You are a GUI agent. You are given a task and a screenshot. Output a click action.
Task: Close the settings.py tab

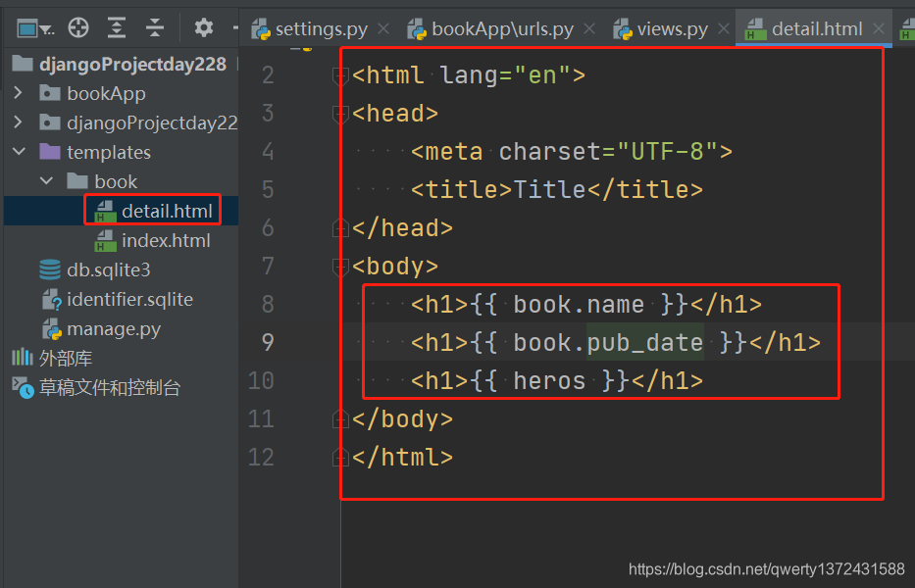click(383, 28)
